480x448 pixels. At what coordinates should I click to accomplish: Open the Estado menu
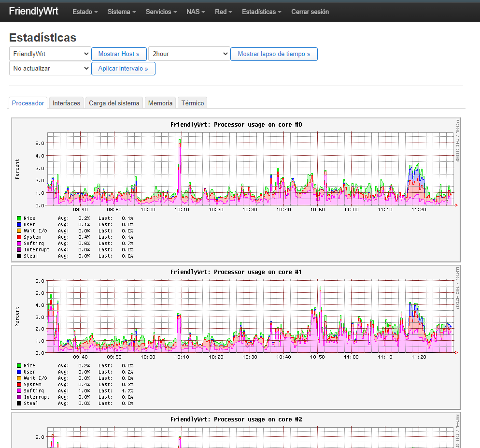coord(85,12)
